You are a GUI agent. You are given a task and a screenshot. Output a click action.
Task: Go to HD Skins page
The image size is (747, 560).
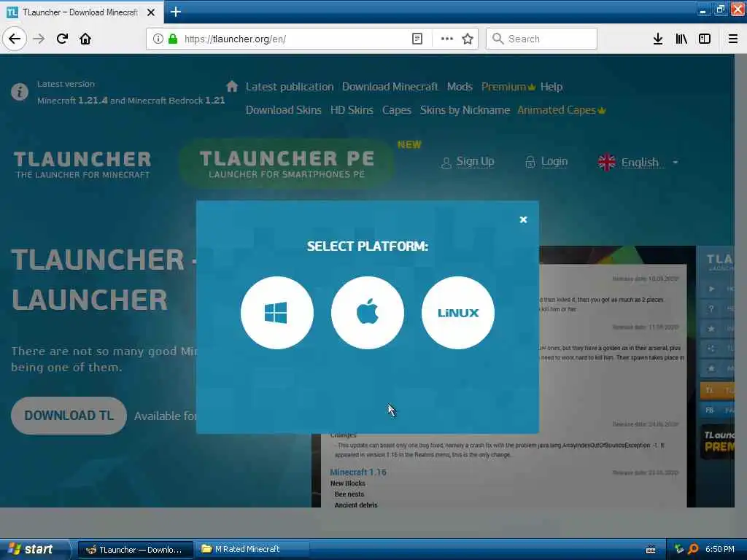click(352, 110)
